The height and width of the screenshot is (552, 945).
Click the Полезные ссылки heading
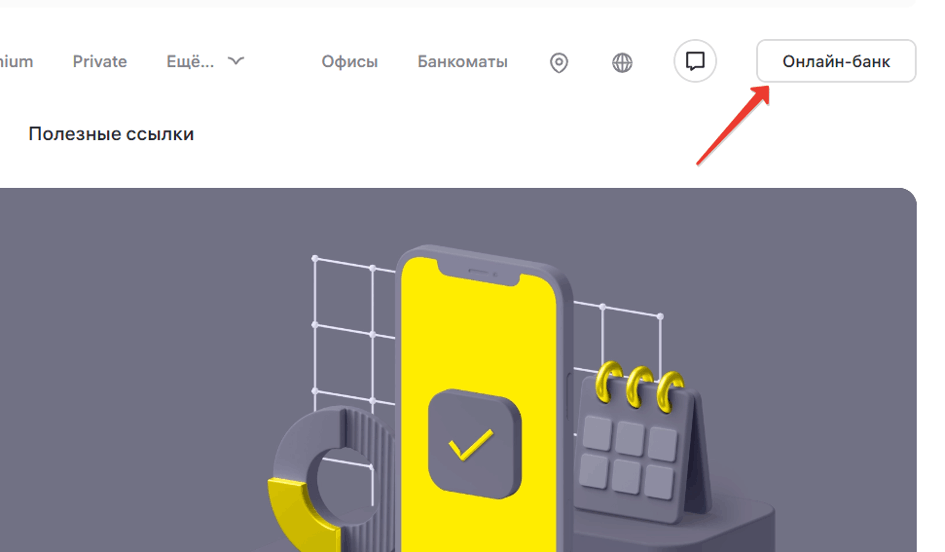111,134
